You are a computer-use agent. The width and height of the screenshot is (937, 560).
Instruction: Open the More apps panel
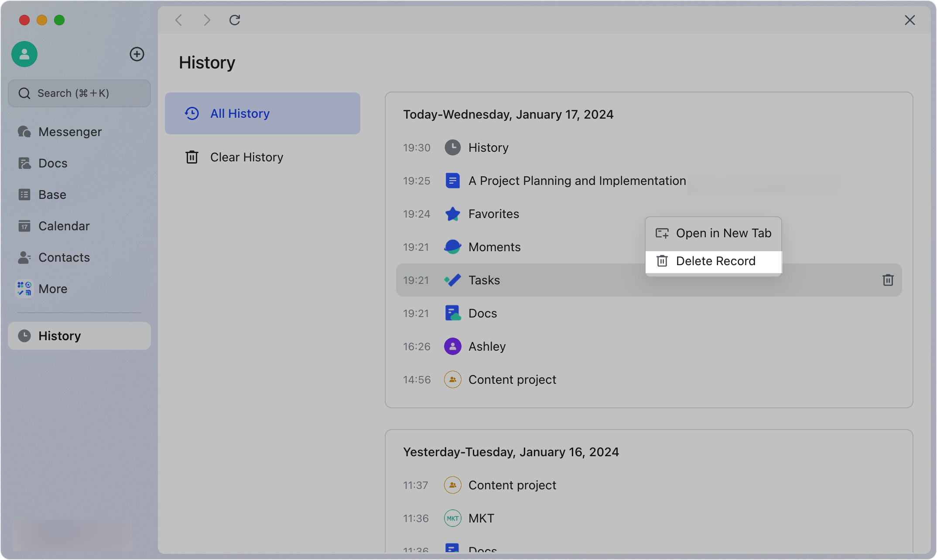[53, 288]
